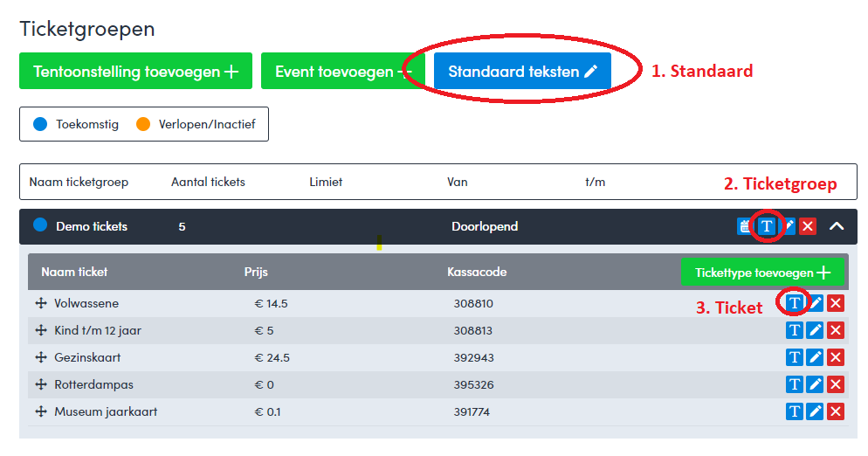This screenshot has width=868, height=456.
Task: Delete the Gezinskaart ticket
Action: pos(836,357)
